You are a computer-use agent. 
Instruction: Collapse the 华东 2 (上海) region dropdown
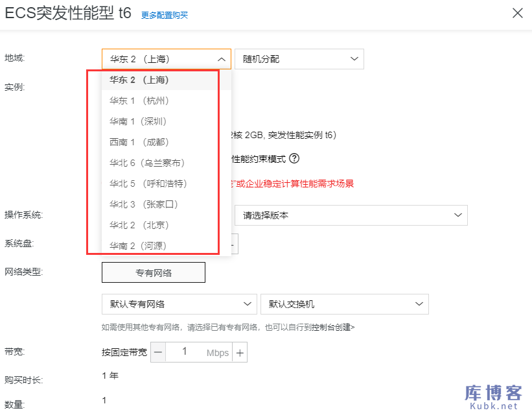tap(167, 59)
